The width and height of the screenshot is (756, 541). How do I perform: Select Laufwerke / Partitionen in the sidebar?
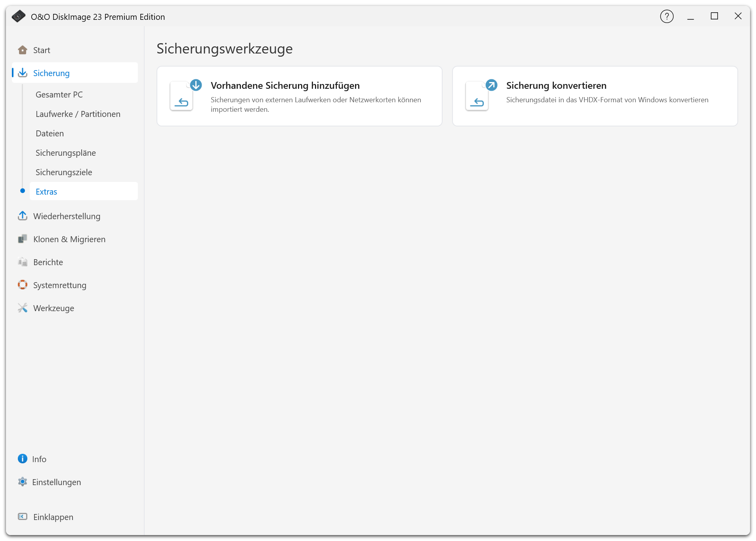click(78, 114)
